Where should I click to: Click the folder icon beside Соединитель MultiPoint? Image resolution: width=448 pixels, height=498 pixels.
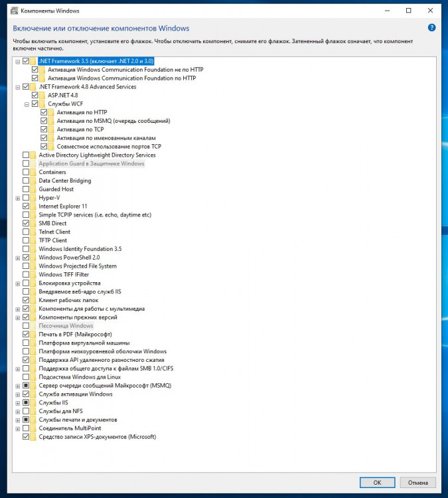[x=33, y=428]
